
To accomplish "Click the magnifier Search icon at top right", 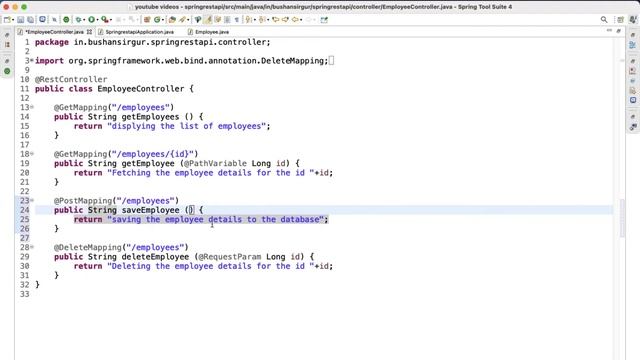I will pos(604,20).
